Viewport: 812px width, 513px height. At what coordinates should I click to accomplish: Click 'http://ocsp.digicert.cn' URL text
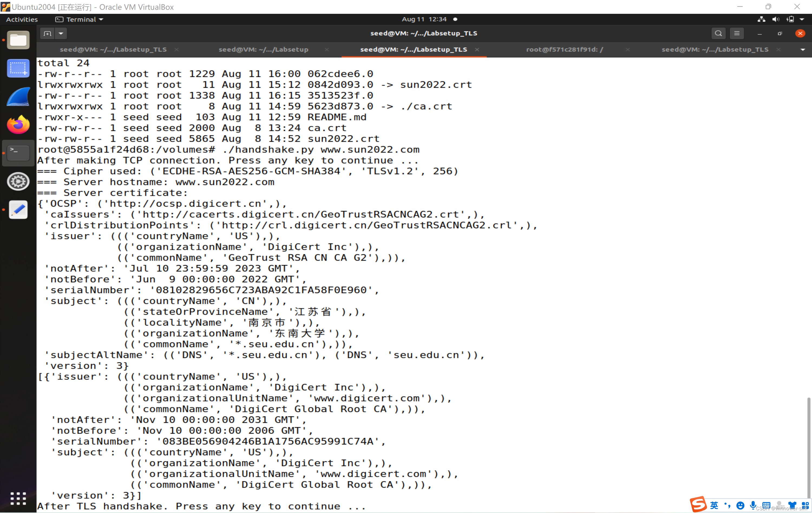click(185, 203)
